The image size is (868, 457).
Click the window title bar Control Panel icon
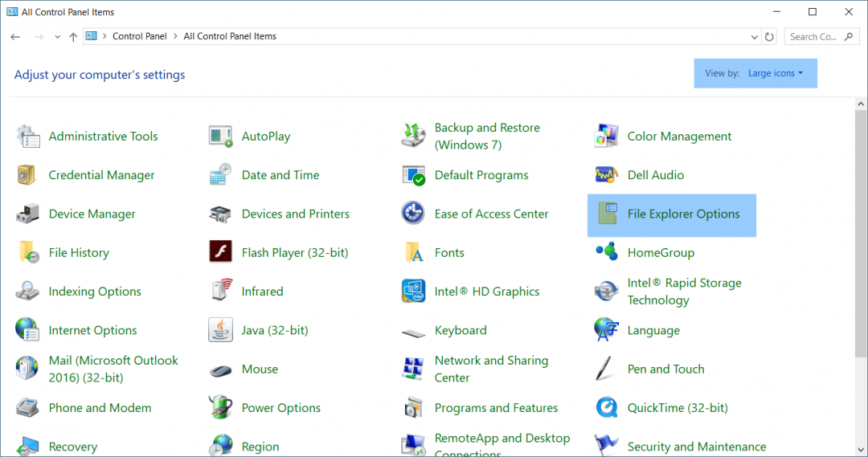coord(12,11)
